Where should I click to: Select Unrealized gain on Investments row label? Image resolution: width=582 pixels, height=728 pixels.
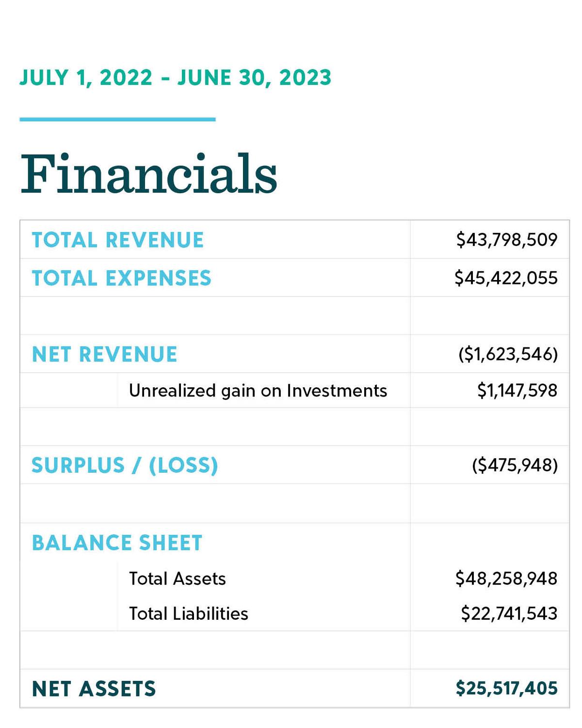point(258,391)
